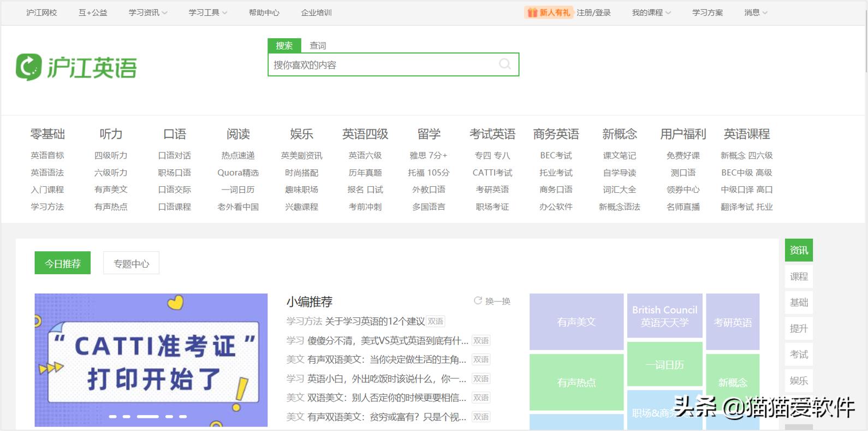This screenshot has height=431, width=868.
Task: Click Quora精选 link
Action: [238, 173]
